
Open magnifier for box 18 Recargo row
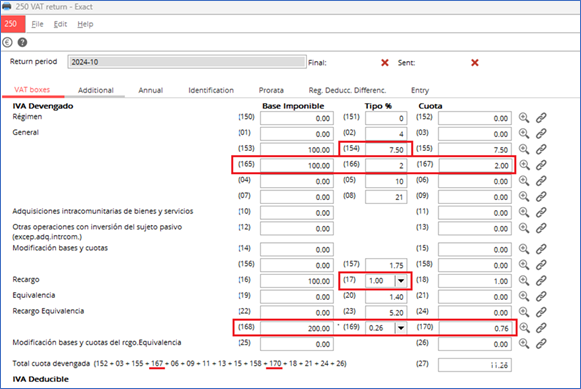click(524, 280)
